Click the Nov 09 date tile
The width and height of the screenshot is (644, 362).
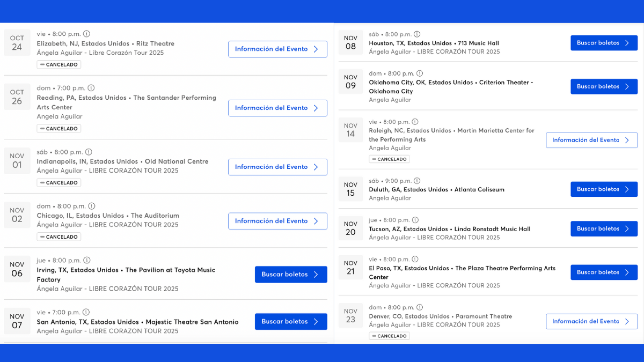pos(350,81)
